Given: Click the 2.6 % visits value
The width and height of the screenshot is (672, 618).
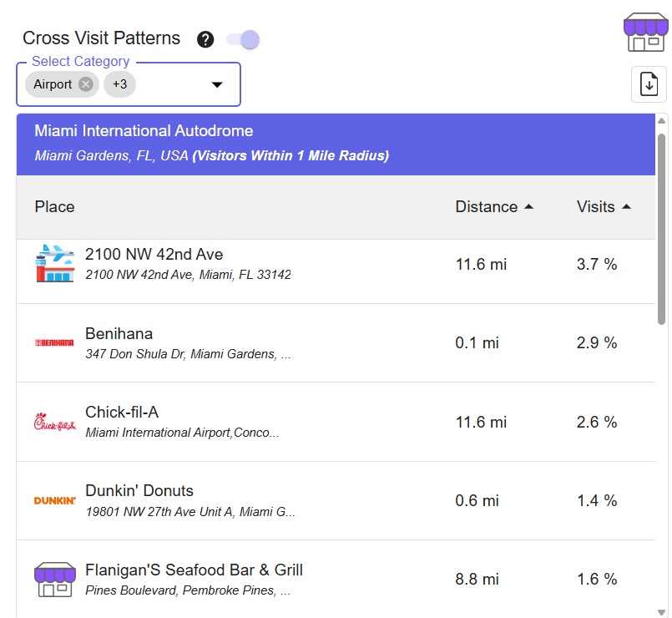Looking at the screenshot, I should [x=597, y=422].
